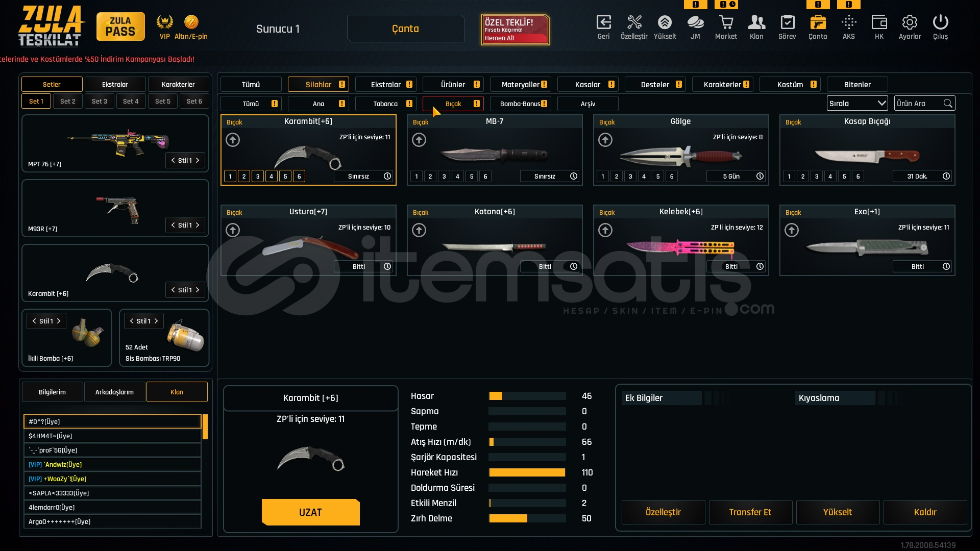
Task: Open the Sırala sort dropdown
Action: point(857,104)
